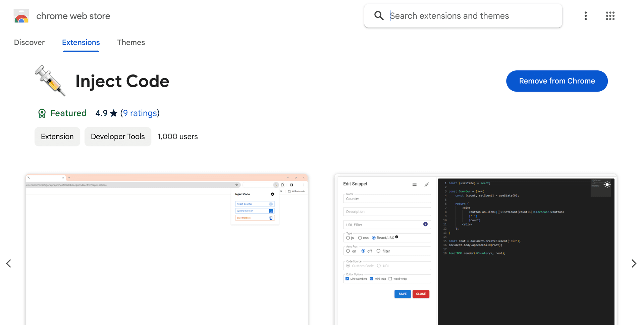Run the React Counter snippet via React icon
The height and width of the screenshot is (325, 644).
tap(271, 204)
